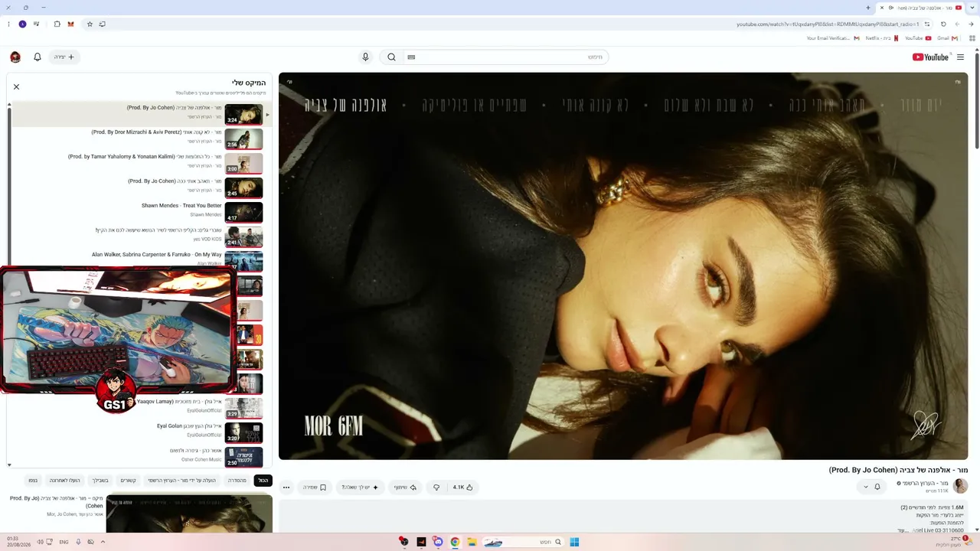Save the video with the bookmark button
The image size is (980, 551).
[x=315, y=487]
